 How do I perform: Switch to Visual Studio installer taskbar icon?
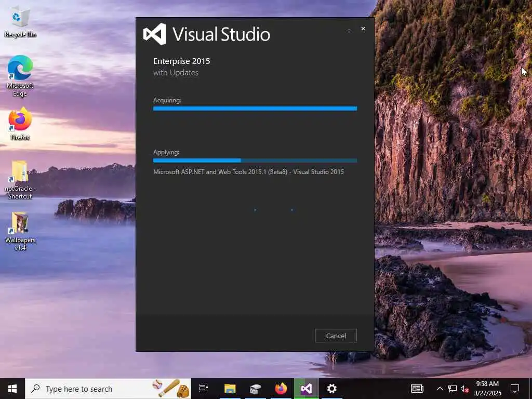[307, 389]
